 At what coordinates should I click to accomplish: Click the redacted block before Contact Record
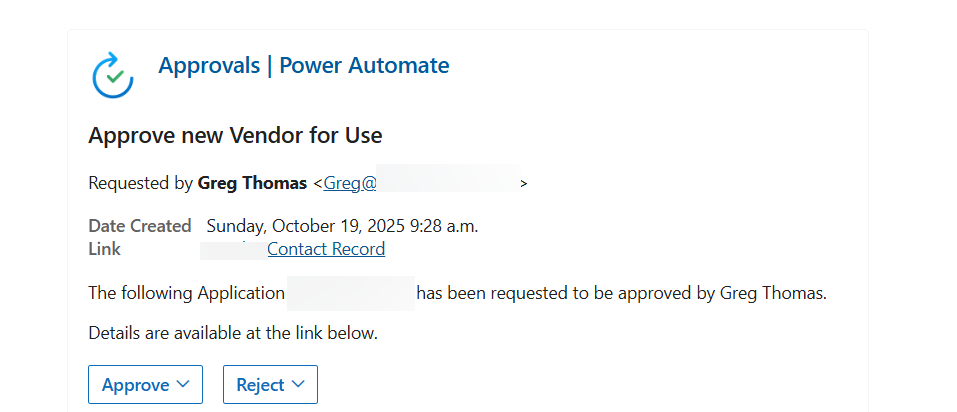click(x=232, y=249)
